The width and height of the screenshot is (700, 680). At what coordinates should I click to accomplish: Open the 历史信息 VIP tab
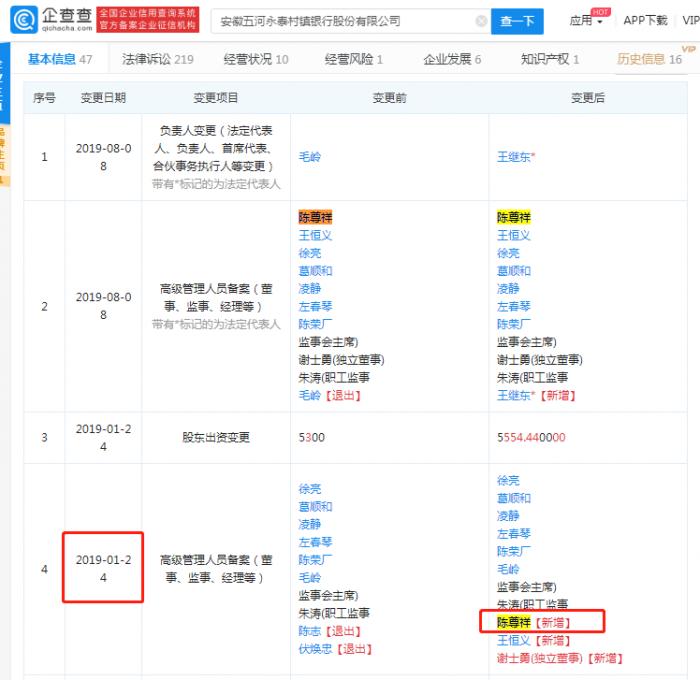[x=649, y=59]
